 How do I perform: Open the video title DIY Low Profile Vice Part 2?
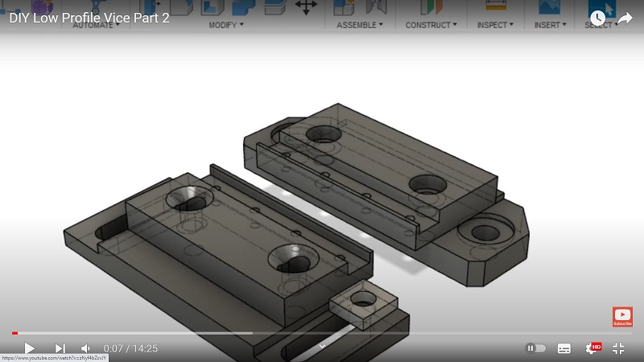point(89,18)
